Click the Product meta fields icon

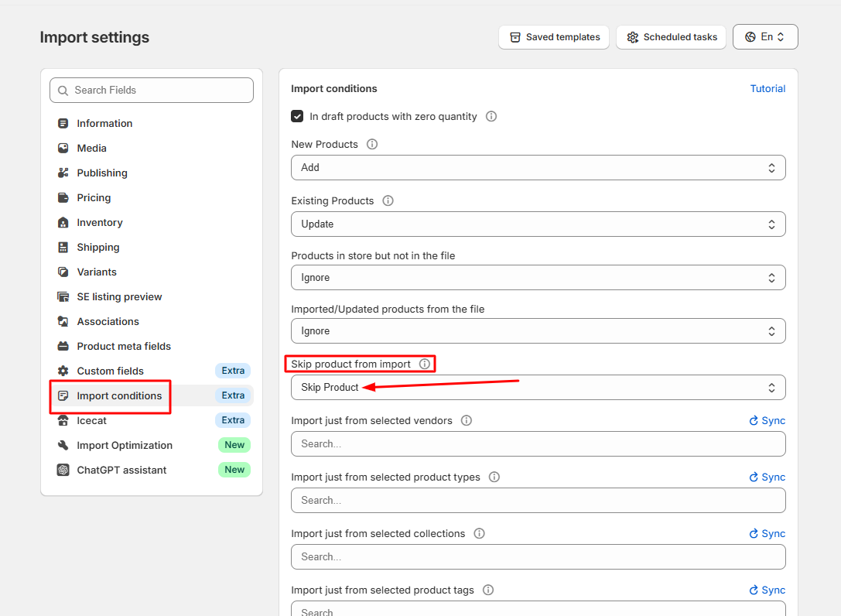tap(63, 346)
